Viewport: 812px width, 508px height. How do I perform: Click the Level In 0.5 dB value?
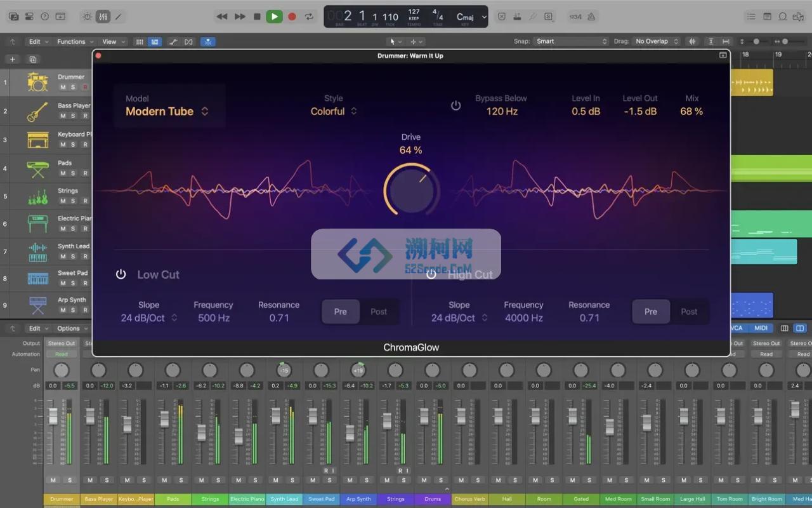[x=586, y=112]
